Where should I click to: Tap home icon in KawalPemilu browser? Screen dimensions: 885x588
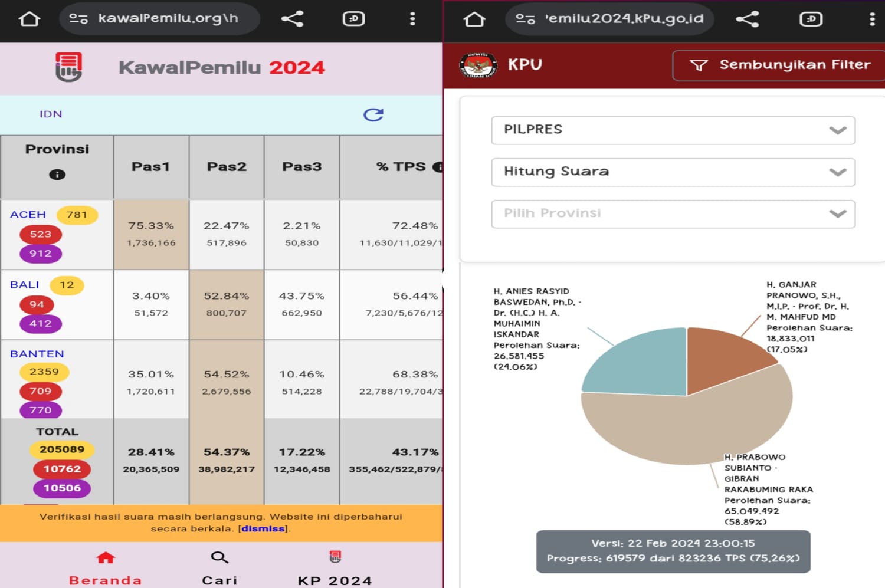29,19
